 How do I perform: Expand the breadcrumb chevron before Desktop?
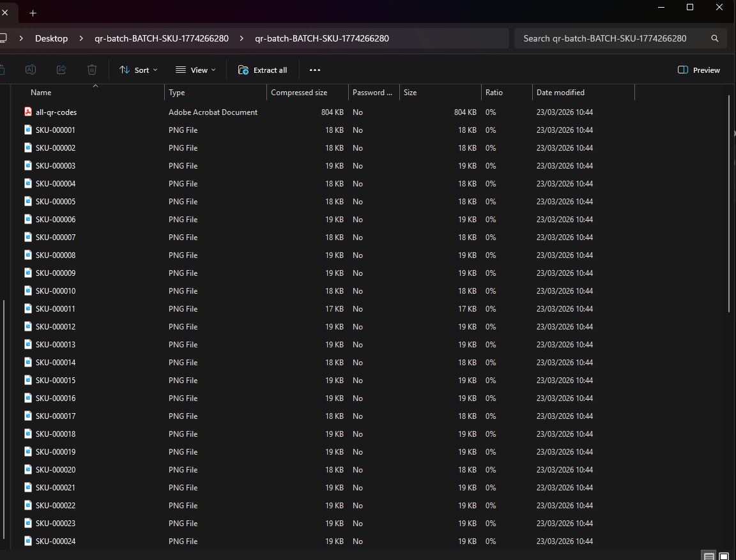coord(21,38)
